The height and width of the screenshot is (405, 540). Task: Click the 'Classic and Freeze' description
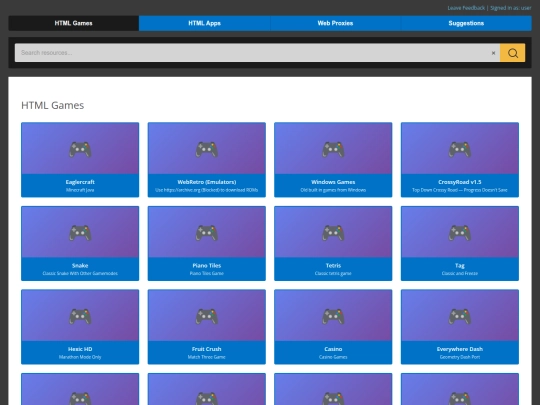coord(460,273)
